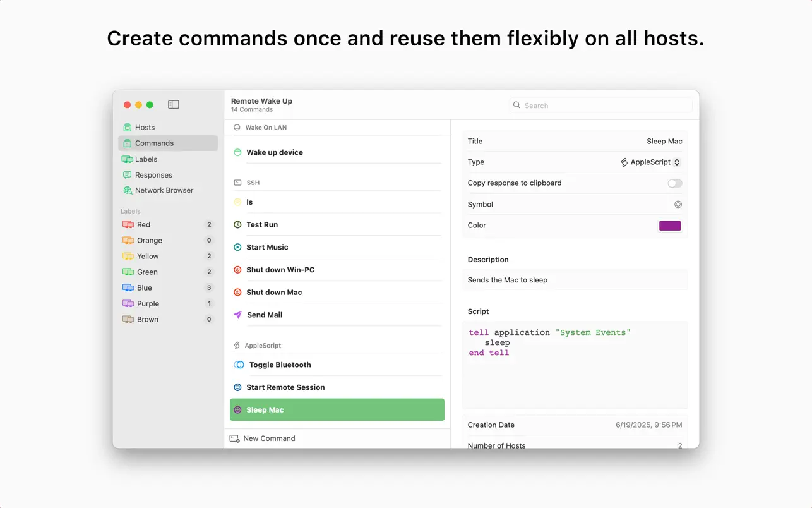812x508 pixels.
Task: Focus the Search field
Action: (600, 106)
